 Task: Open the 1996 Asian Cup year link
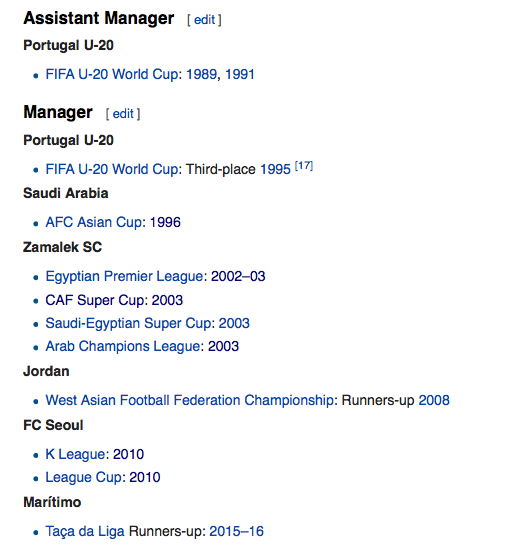click(165, 222)
